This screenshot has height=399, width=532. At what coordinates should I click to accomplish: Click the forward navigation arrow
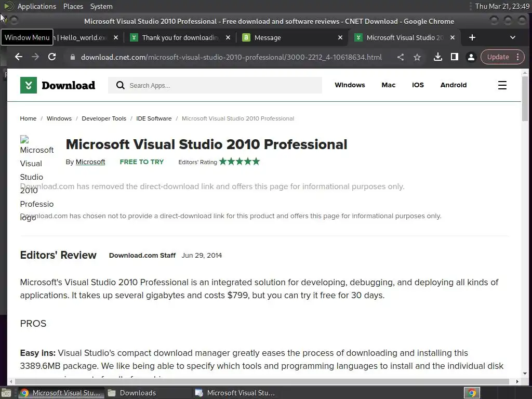click(x=35, y=57)
